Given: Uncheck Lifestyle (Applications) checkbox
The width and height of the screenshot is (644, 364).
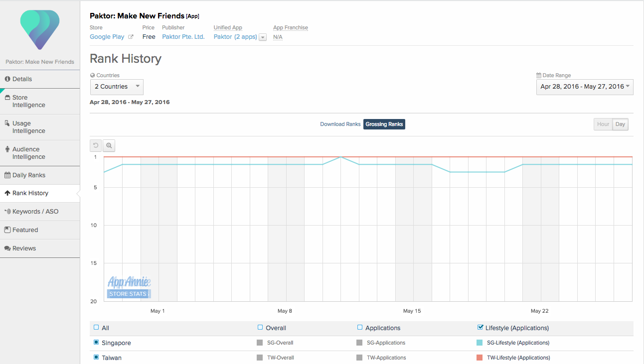Looking at the screenshot, I should [480, 327].
